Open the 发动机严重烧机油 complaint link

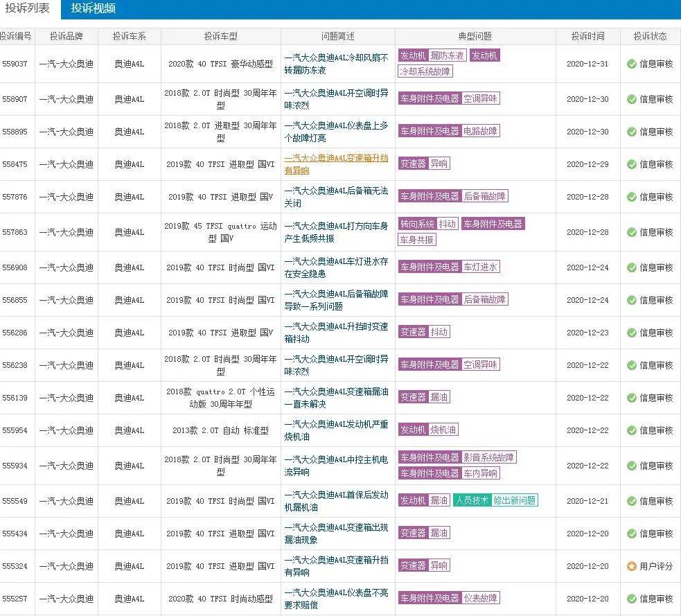[336, 430]
